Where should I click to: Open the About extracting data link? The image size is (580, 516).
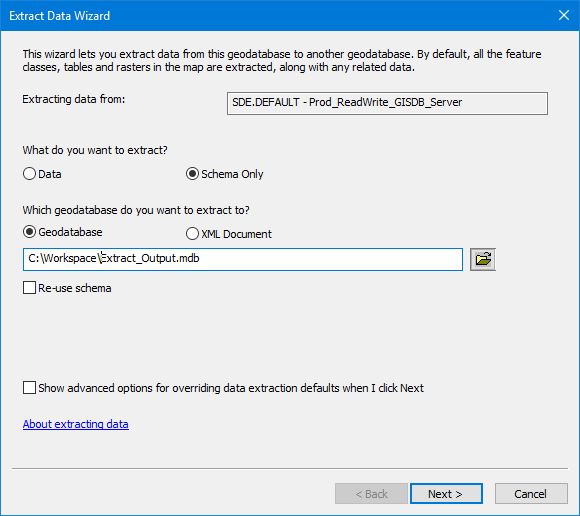point(75,424)
